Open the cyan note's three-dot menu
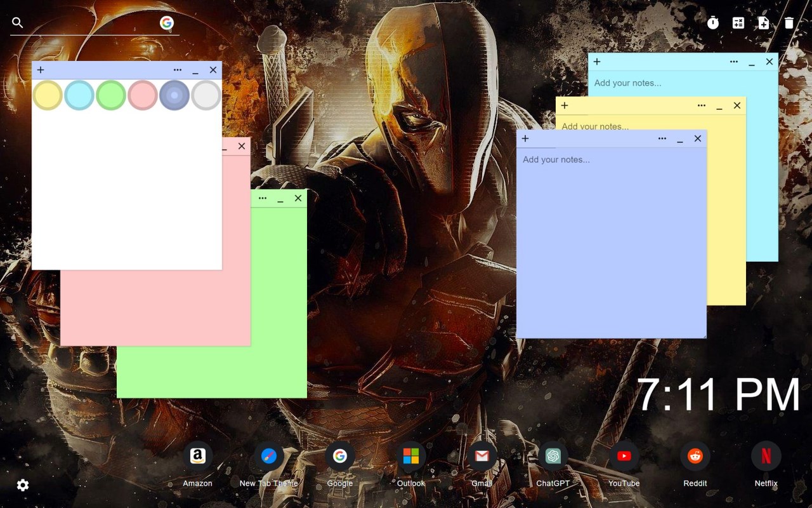The height and width of the screenshot is (508, 812). point(734,62)
